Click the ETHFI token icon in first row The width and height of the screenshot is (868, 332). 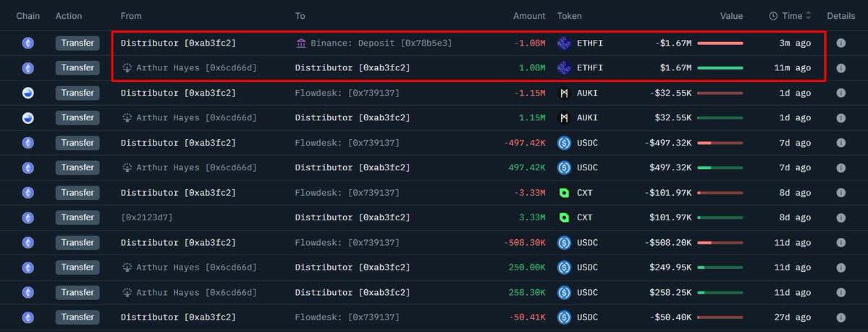(x=564, y=43)
